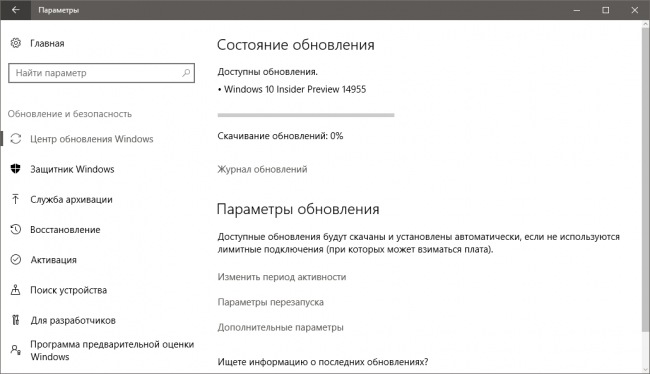Maximize the Параметры window
650x374 pixels.
(x=606, y=10)
